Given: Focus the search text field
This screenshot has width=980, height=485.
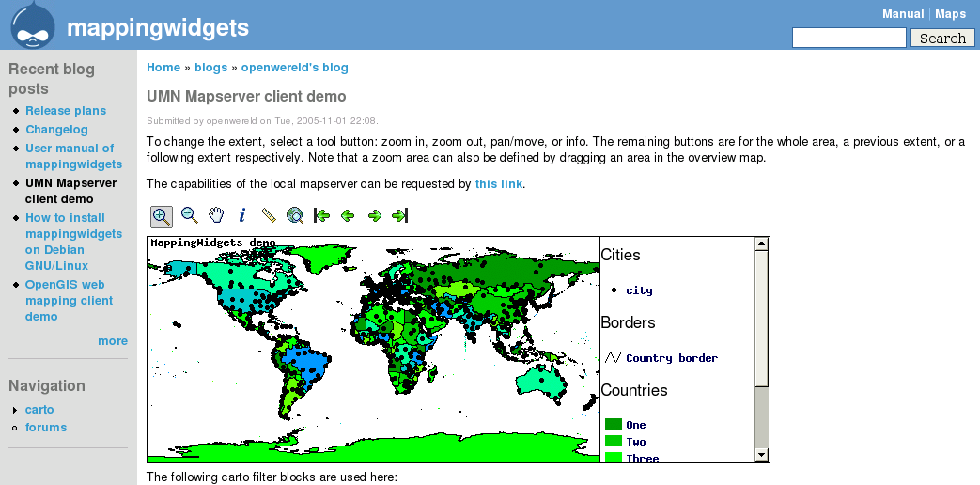Looking at the screenshot, I should [848, 39].
